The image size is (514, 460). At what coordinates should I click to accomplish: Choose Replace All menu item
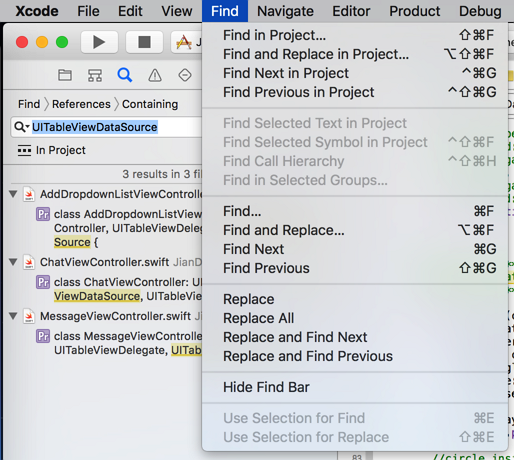(x=355, y=318)
